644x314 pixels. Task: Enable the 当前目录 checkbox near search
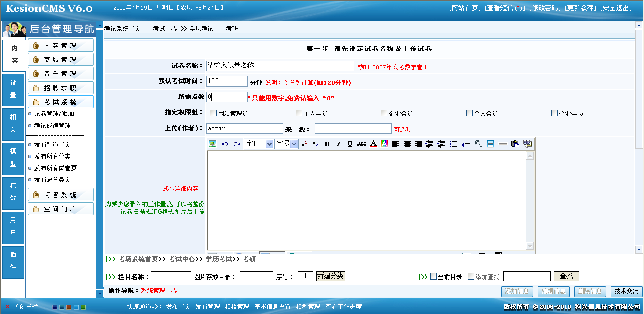[x=434, y=276]
